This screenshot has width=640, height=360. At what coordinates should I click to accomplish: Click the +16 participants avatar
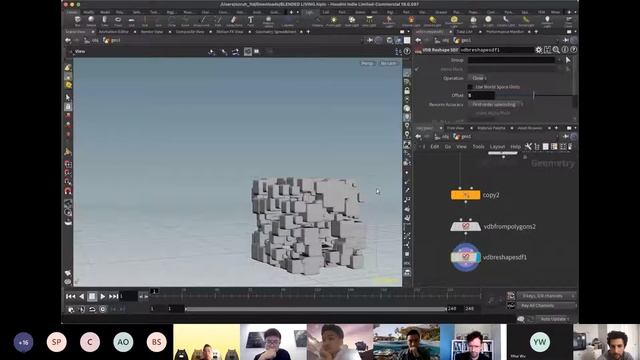(23, 342)
